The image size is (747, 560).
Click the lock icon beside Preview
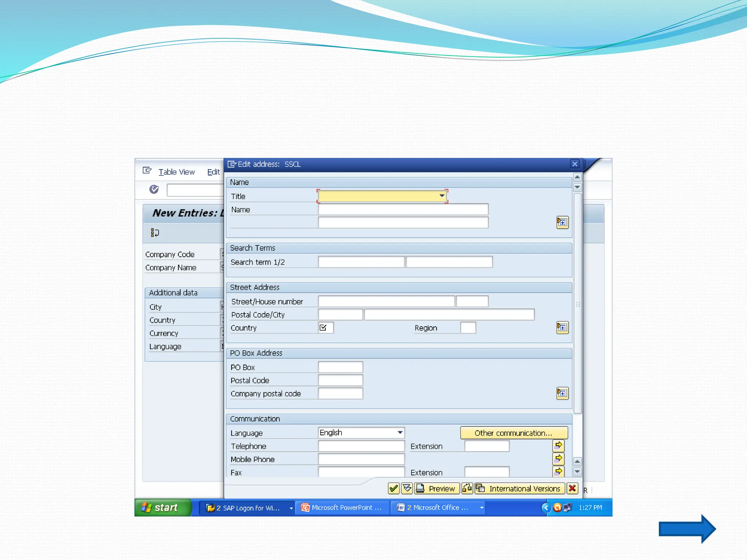(467, 488)
